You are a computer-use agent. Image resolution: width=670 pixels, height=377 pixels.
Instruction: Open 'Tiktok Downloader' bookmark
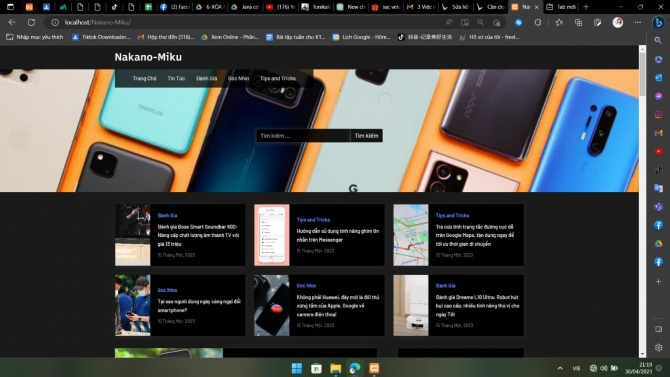coord(101,37)
